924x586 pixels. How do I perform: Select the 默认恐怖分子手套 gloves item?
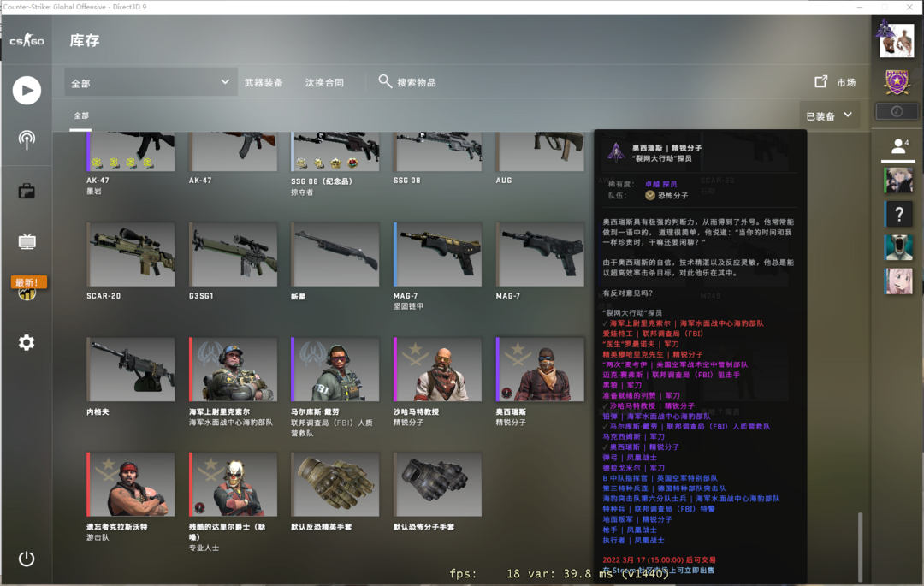(438, 484)
